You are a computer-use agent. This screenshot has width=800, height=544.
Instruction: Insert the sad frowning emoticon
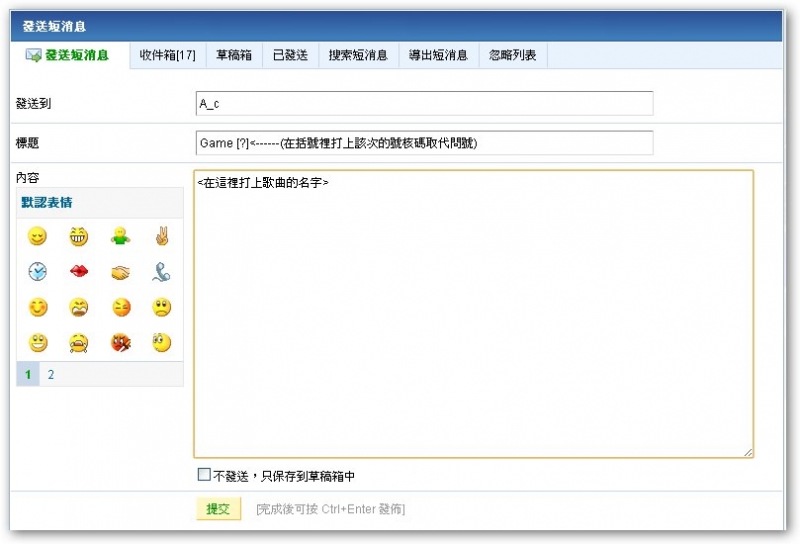point(162,307)
